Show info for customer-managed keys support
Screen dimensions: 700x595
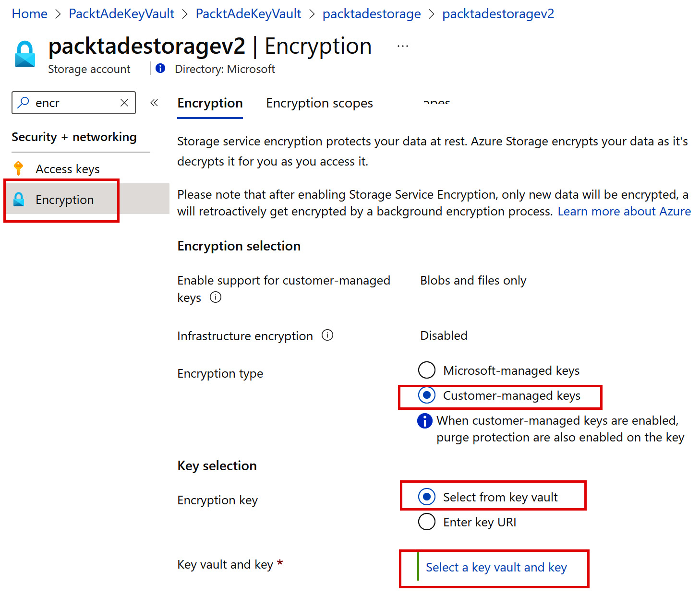(x=216, y=297)
